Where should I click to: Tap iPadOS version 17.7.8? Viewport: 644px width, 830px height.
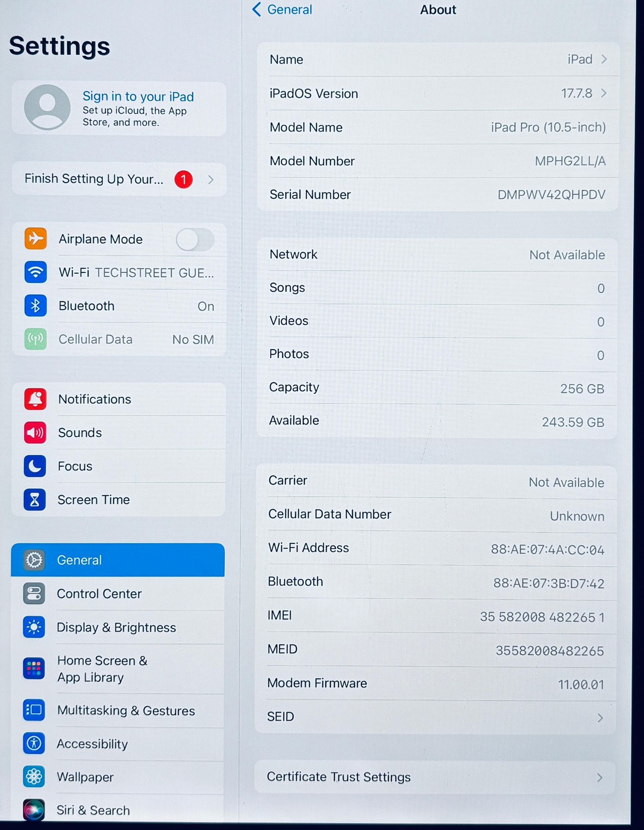577,93
